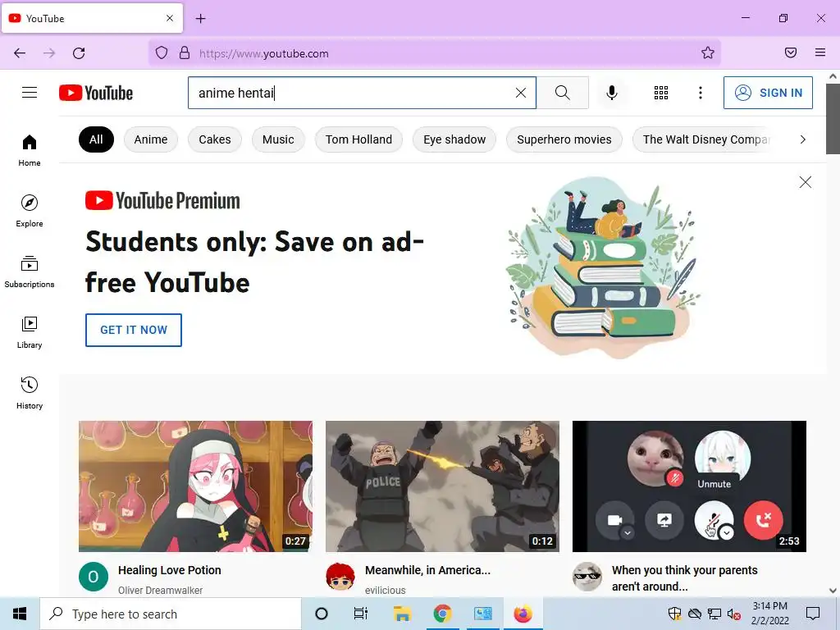Click When you think your parents title
Image resolution: width=840 pixels, height=630 pixels.
(x=685, y=578)
